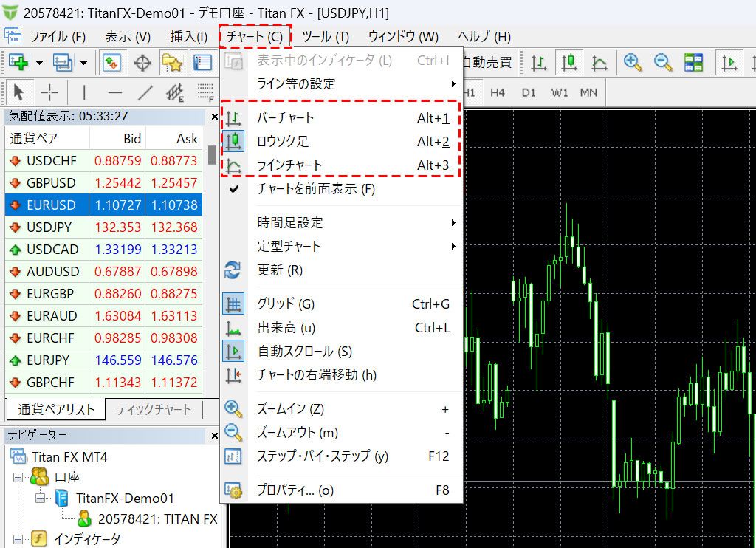Open the new chart dropdown arrow
This screenshot has height=548, width=756.
[39, 63]
